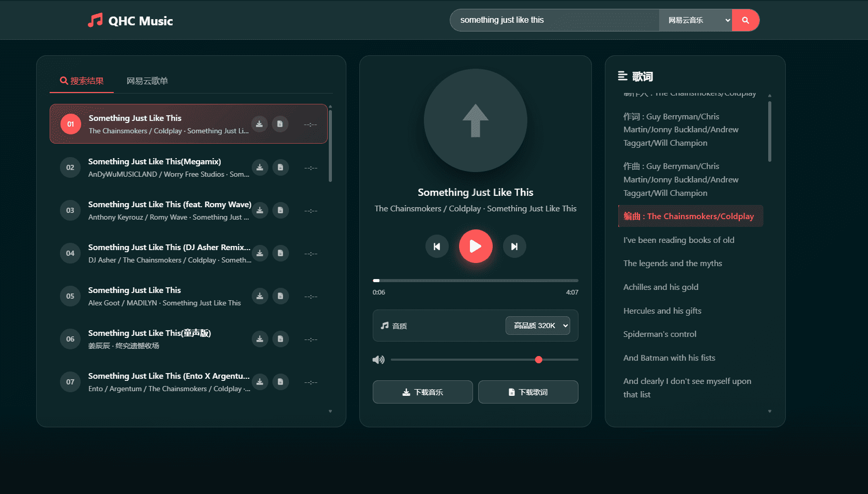Skip to the next track
868x494 pixels.
[x=514, y=246]
